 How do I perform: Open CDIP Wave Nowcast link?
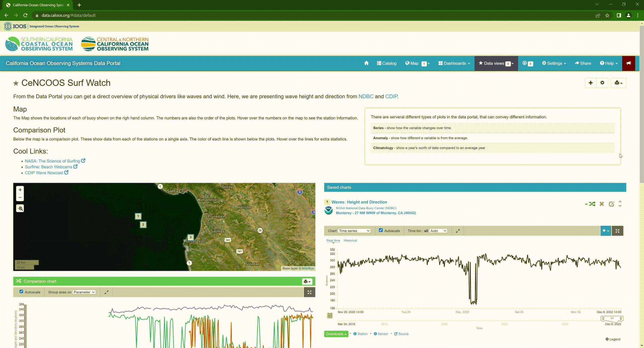coord(47,173)
